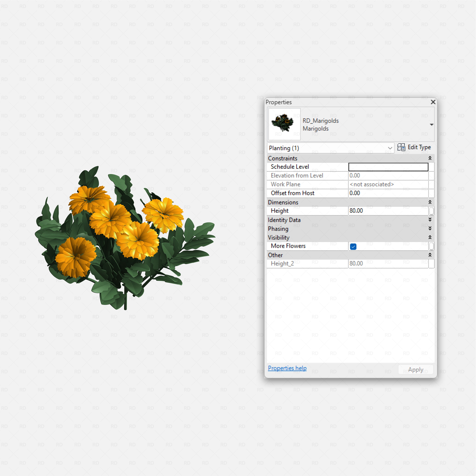Open the Planting (1) selector dropdown

(x=390, y=148)
